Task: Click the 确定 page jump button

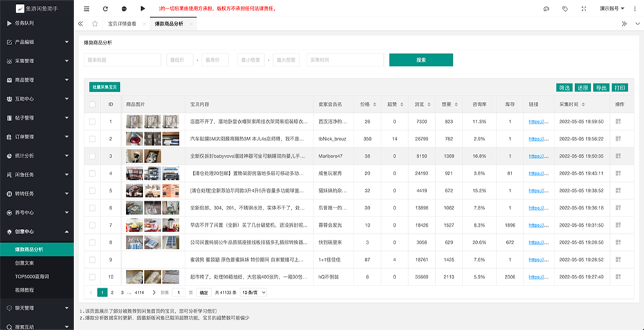Action: (204, 293)
